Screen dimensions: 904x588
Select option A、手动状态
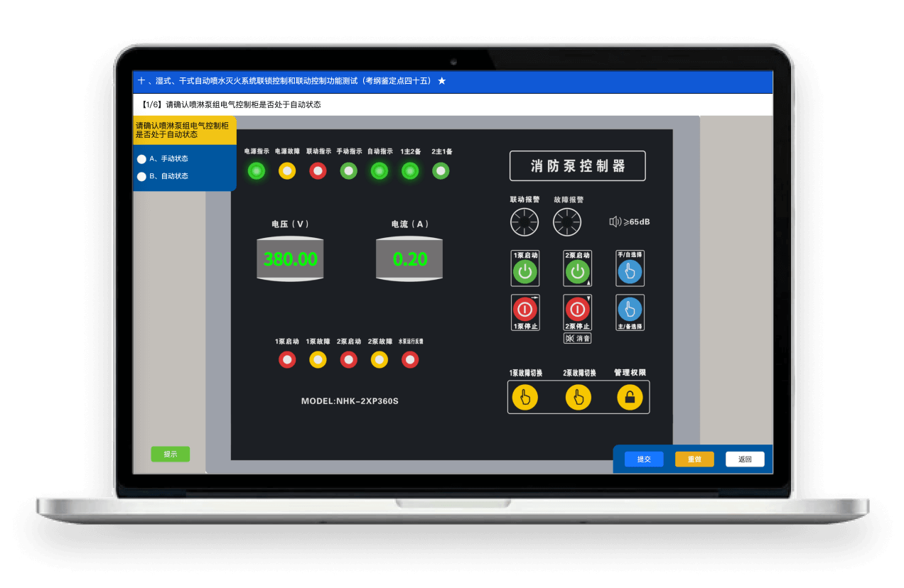pyautogui.click(x=141, y=159)
